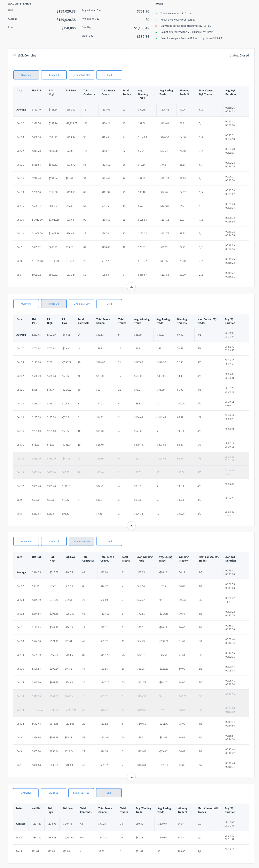
Task: Click green check beside "Trade a minimum of 10 days"
Action: pos(156,14)
